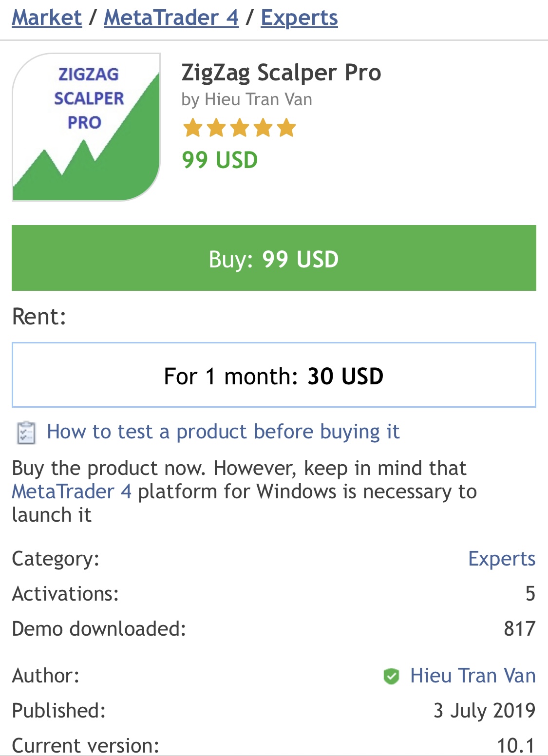Click the green 99 USD price text

click(220, 160)
